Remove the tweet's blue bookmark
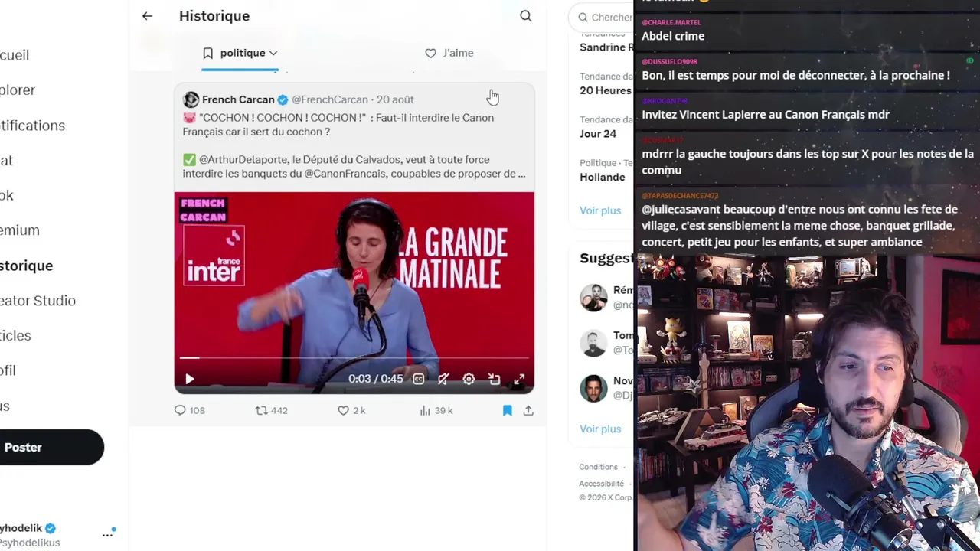980x551 pixels. pyautogui.click(x=507, y=410)
